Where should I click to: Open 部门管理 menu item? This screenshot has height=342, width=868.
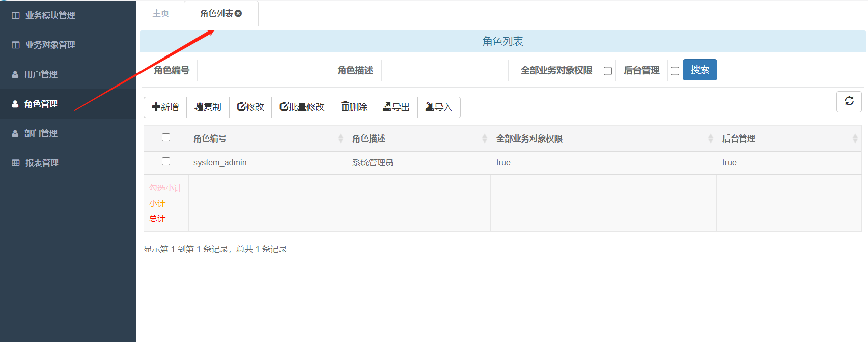pos(68,133)
